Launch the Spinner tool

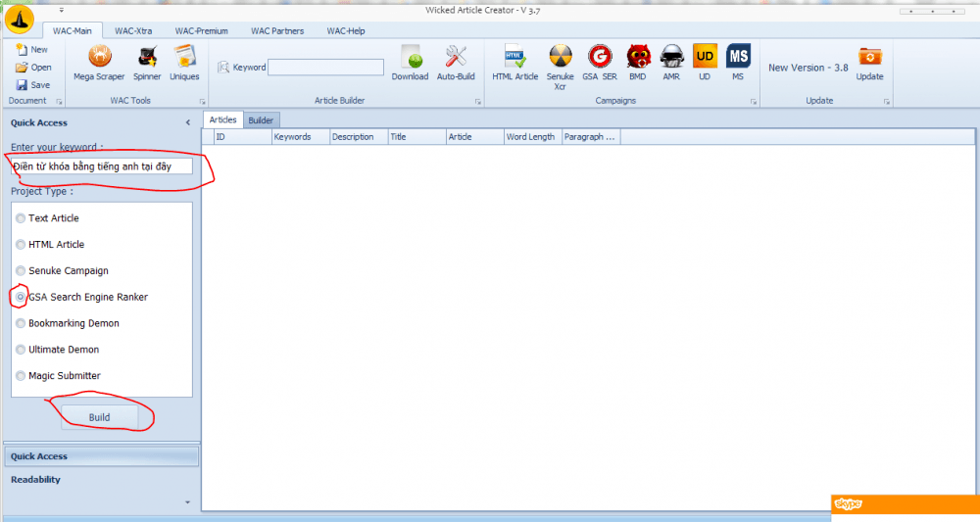coord(147,63)
